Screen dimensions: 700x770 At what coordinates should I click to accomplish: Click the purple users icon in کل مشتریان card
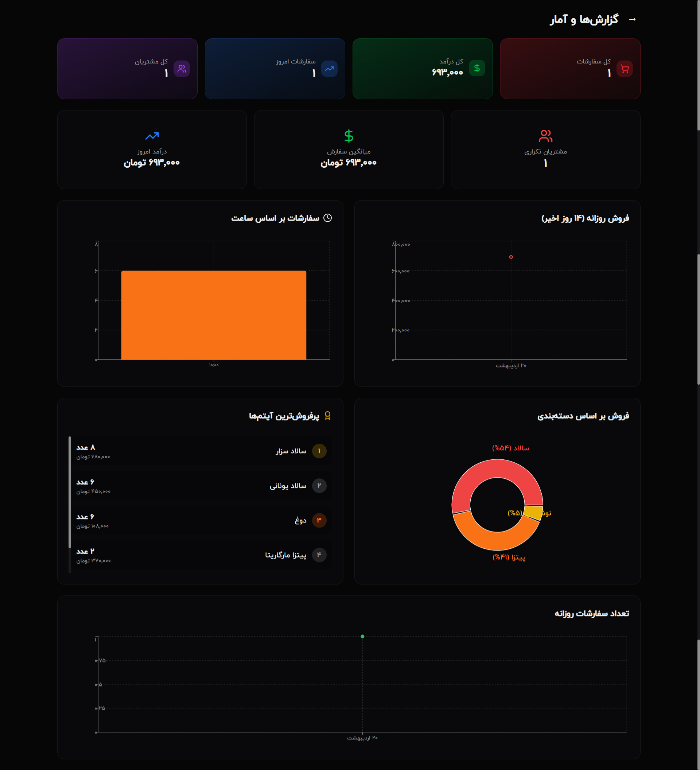coord(182,69)
